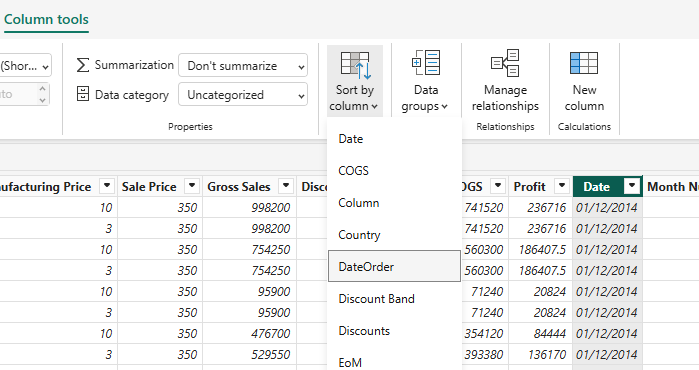
Task: Open the Manufacturing Price column filter arrow
Action: click(107, 186)
